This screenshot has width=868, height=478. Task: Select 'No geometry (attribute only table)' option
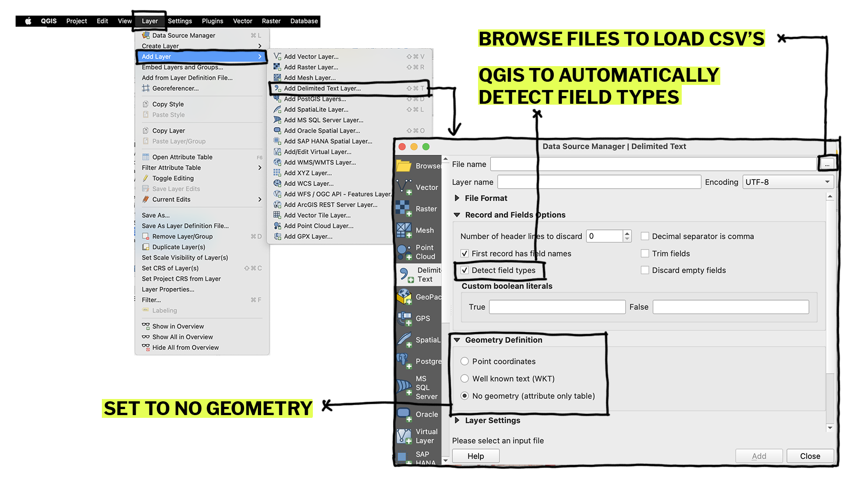465,396
